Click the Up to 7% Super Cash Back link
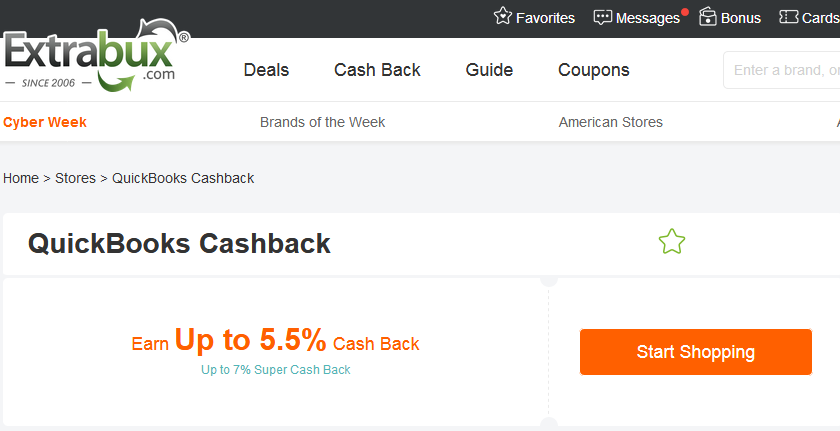Viewport: 840px width, 431px height. click(x=275, y=370)
